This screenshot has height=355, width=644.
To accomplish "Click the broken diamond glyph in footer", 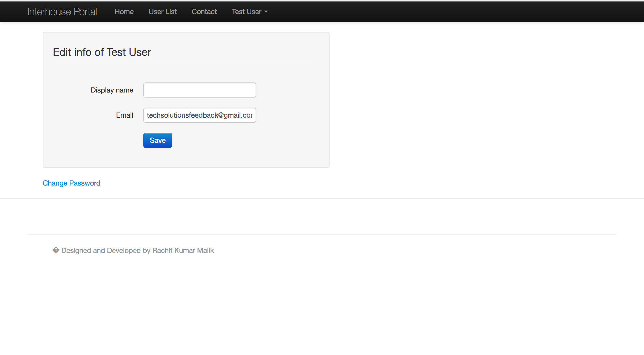I will click(56, 250).
